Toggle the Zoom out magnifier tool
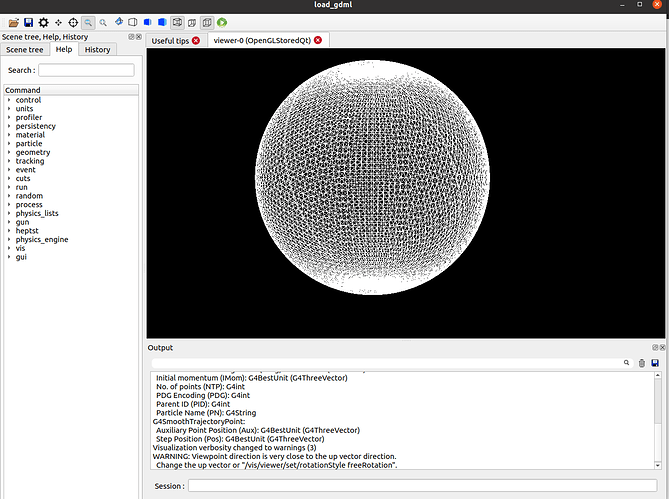The width and height of the screenshot is (669, 499). [88, 23]
